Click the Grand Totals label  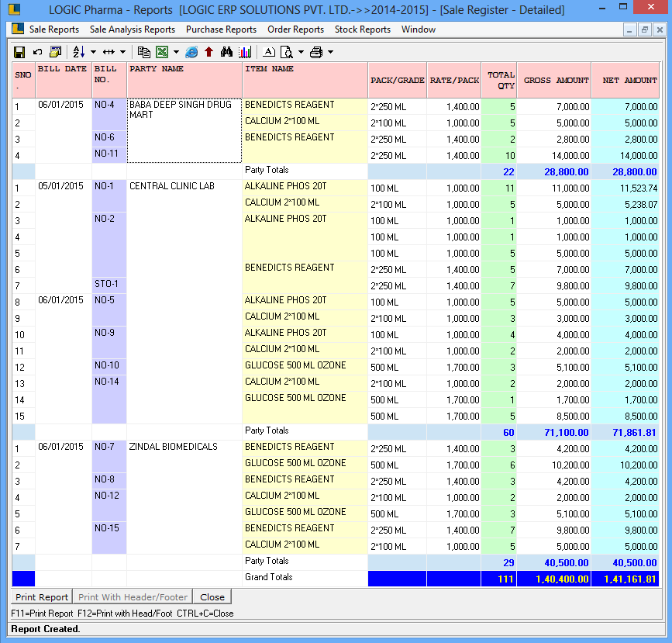[x=269, y=577]
